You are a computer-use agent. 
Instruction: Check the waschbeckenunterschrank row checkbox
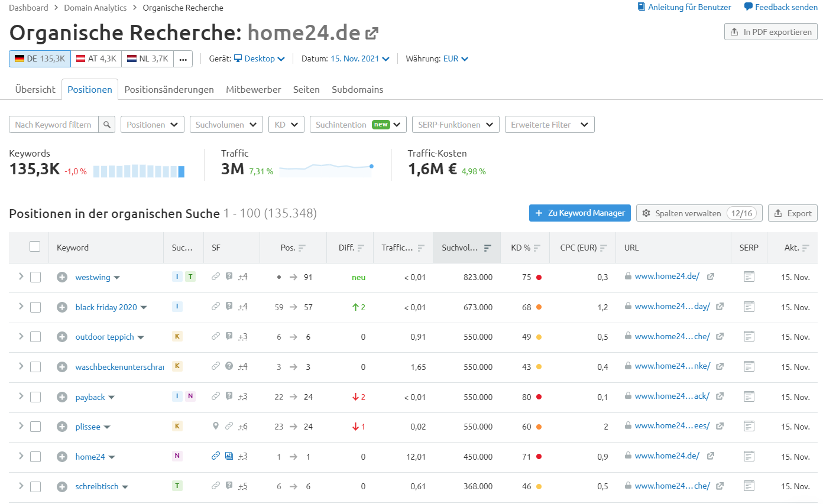[35, 367]
